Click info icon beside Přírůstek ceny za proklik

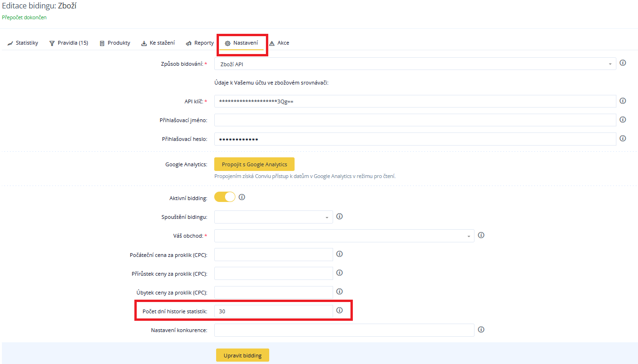tap(340, 273)
